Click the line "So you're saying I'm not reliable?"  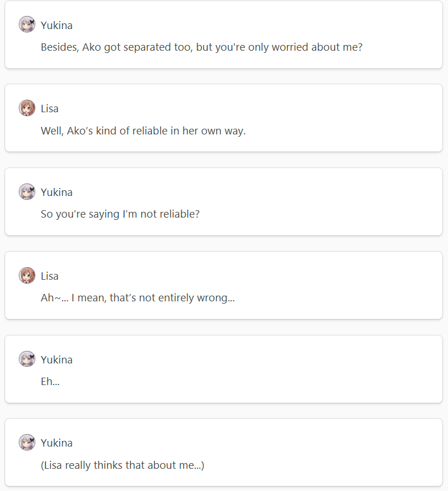click(120, 214)
